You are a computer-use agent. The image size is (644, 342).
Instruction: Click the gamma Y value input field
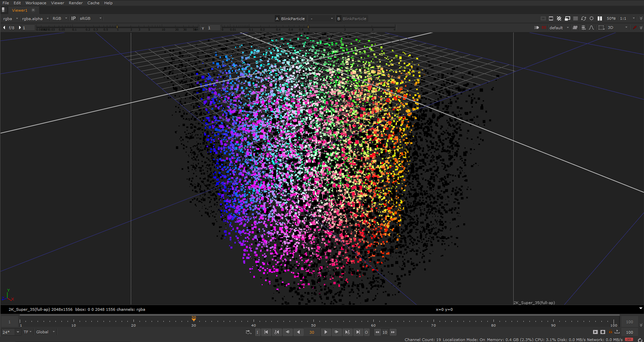pos(213,28)
